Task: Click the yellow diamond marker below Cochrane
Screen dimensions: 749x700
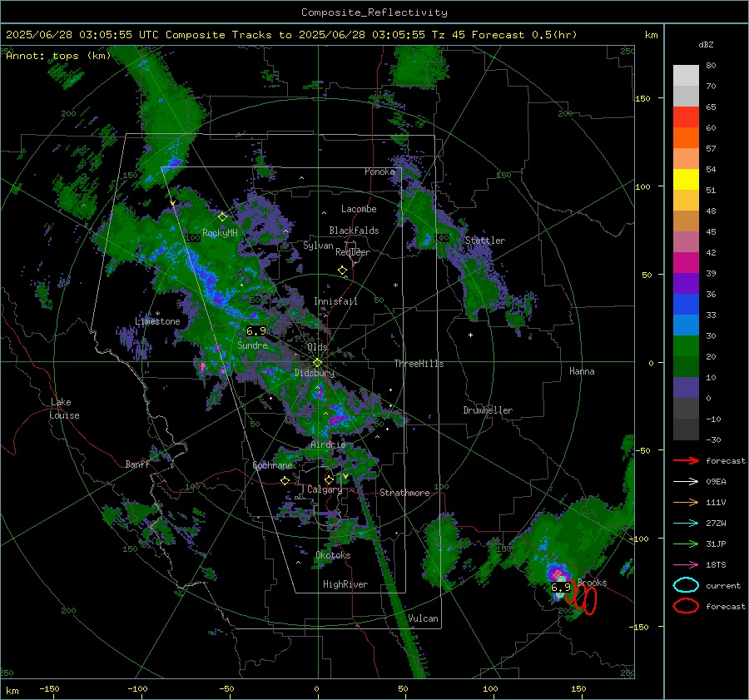Action: coord(285,480)
